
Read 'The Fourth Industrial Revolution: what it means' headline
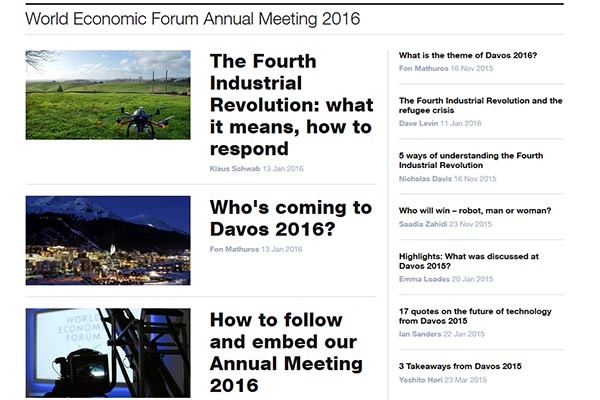coord(291,105)
